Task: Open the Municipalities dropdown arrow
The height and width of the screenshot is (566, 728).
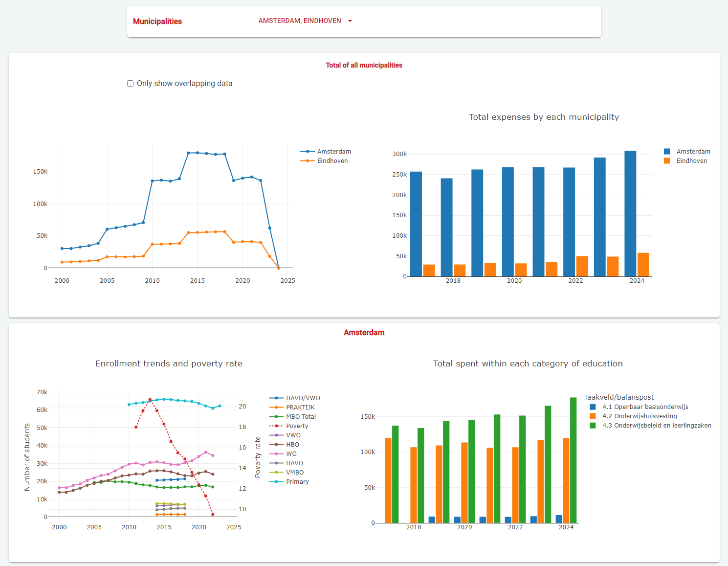Action: (350, 21)
